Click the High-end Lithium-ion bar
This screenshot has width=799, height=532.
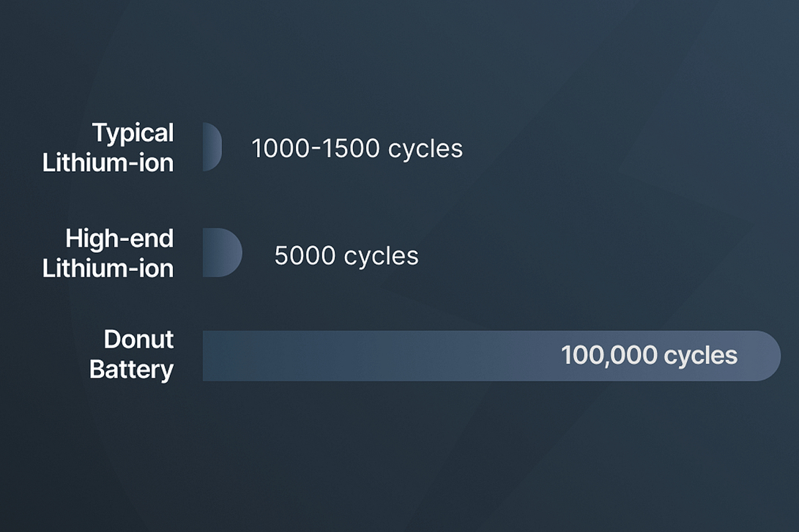click(221, 252)
